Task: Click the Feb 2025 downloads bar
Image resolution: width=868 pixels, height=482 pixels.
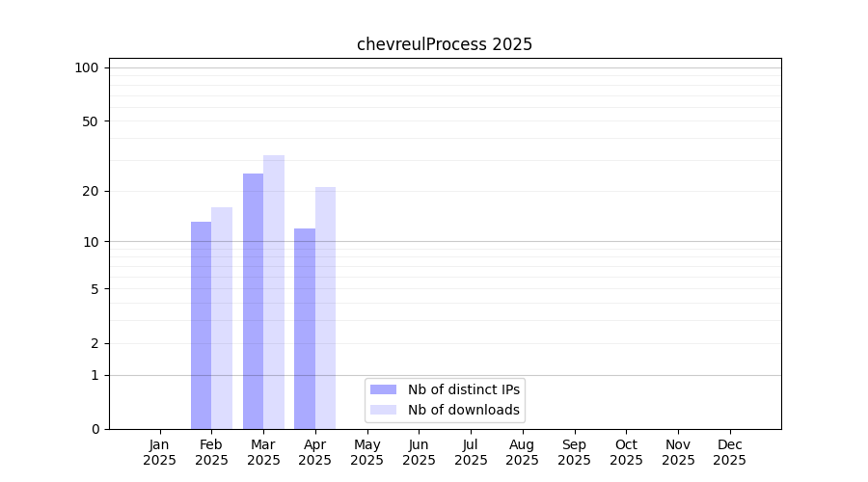Action: 222,318
